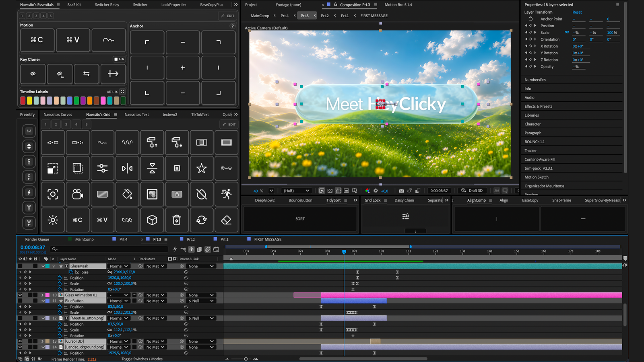Open the Render Queue tab

point(37,239)
